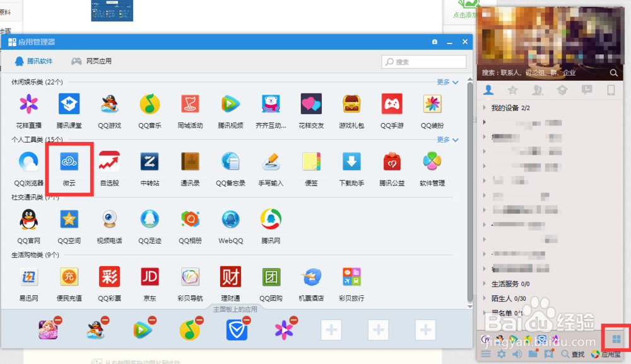
Task: Select the star favorites tab in QQ panel
Action: tap(512, 90)
